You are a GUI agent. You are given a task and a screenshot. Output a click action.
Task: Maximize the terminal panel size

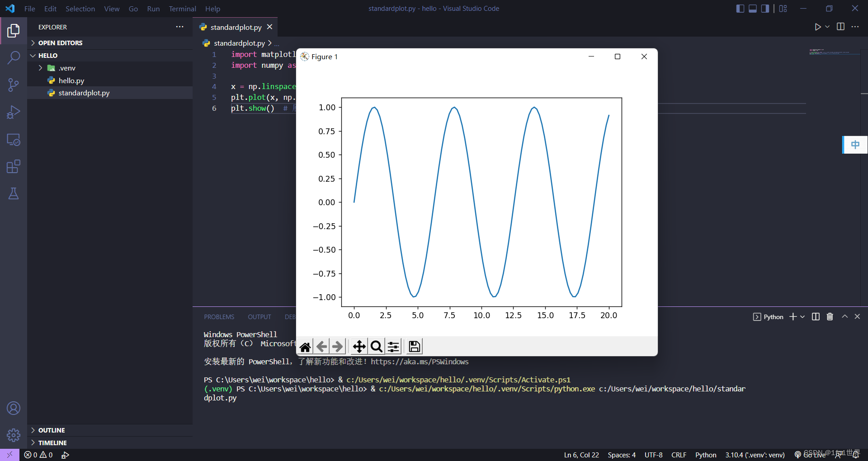[844, 317]
